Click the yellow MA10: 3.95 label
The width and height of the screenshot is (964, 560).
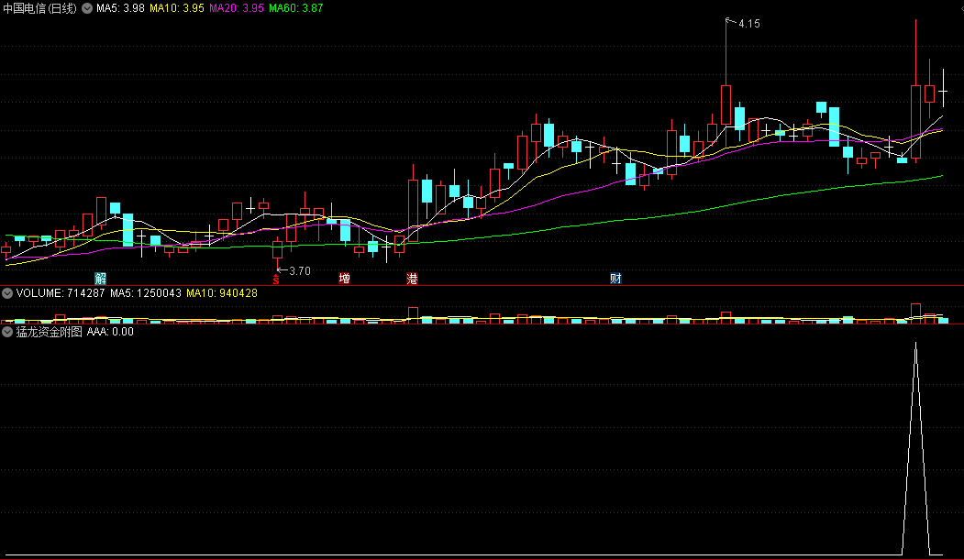pos(177,8)
